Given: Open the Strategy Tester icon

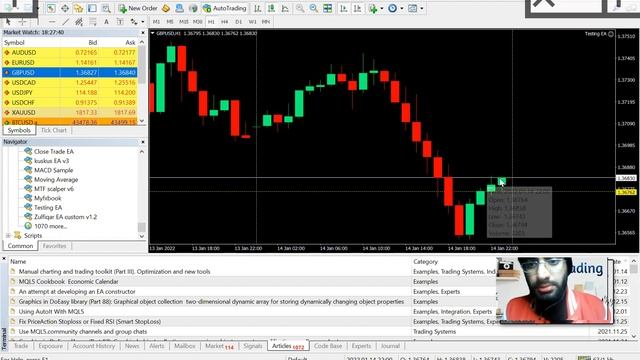Looking at the screenshot, I should click(x=106, y=8).
